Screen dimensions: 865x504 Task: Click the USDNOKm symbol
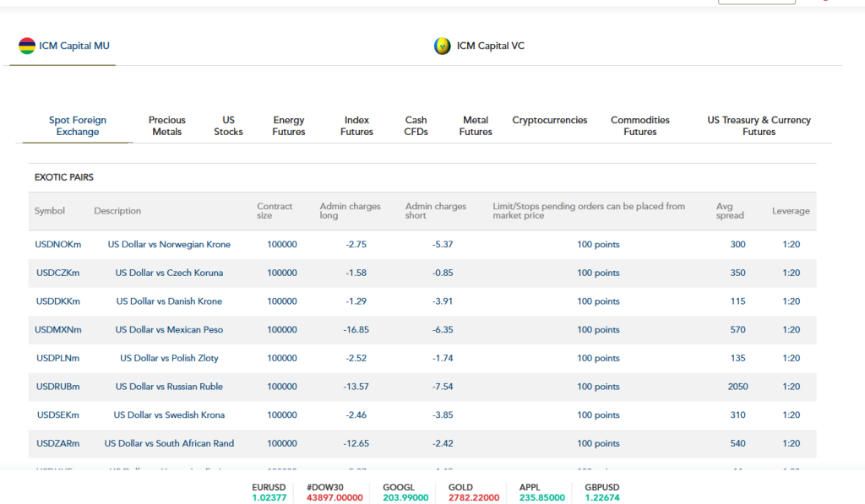[58, 245]
